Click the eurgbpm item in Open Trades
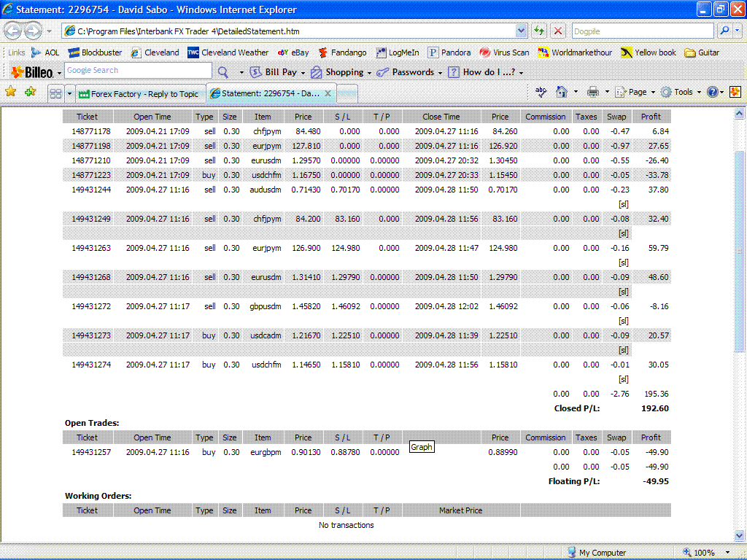Image resolution: width=747 pixels, height=560 pixels. [x=266, y=452]
